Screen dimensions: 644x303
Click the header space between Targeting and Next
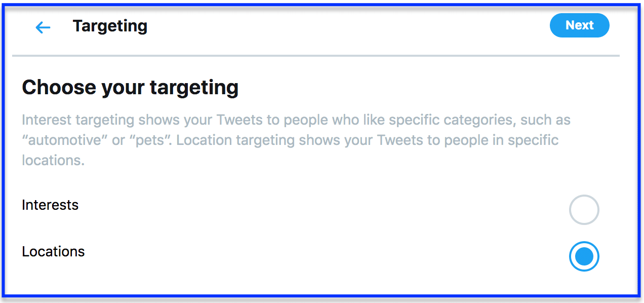(x=348, y=26)
